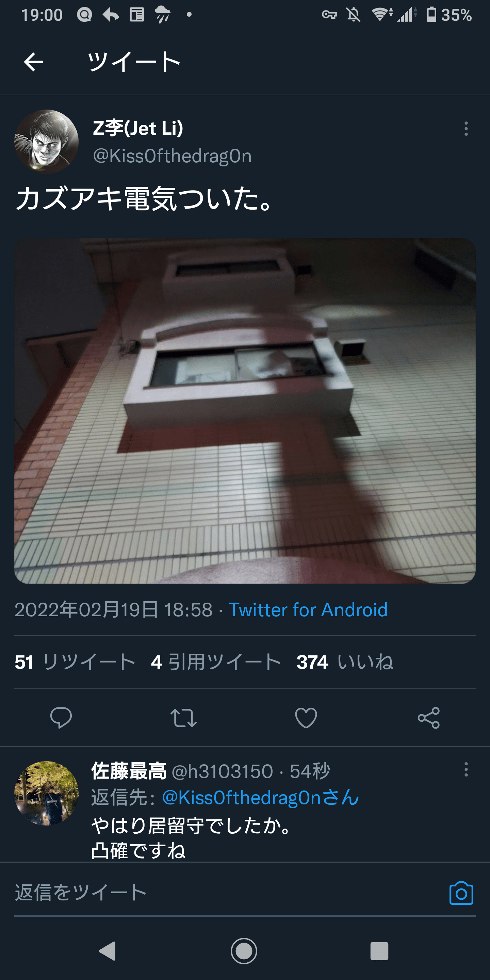Open 佐藤最高's reply overflow menu
The image size is (490, 980).
click(465, 769)
